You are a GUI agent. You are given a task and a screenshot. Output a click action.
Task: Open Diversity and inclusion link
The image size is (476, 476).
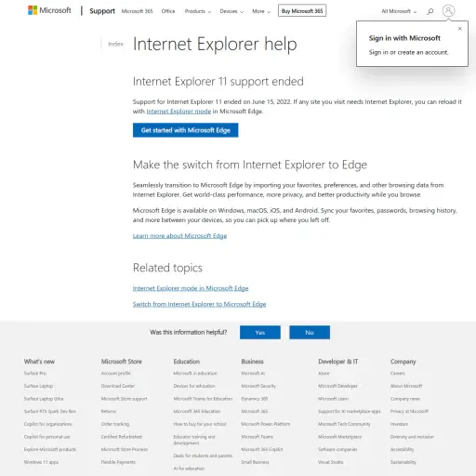point(412,437)
